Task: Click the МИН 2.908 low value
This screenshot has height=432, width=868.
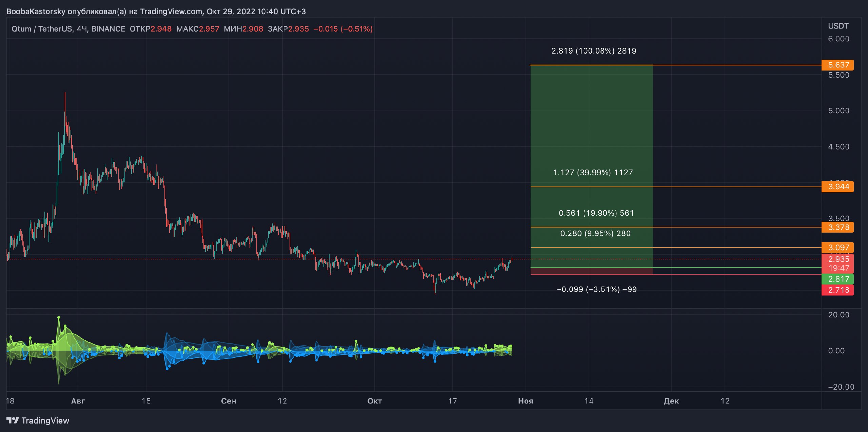Action: click(243, 29)
